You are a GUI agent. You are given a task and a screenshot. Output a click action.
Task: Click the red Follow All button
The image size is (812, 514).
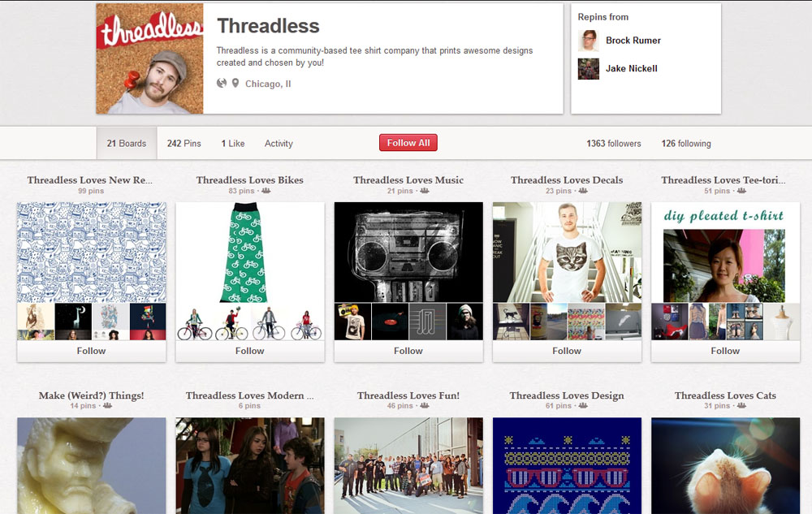408,143
